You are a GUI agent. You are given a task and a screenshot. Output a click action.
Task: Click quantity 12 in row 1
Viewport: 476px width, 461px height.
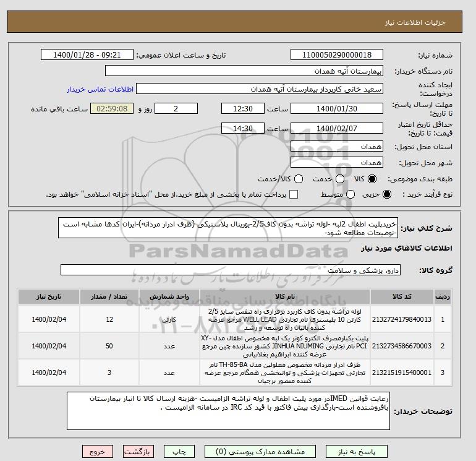coord(109,319)
